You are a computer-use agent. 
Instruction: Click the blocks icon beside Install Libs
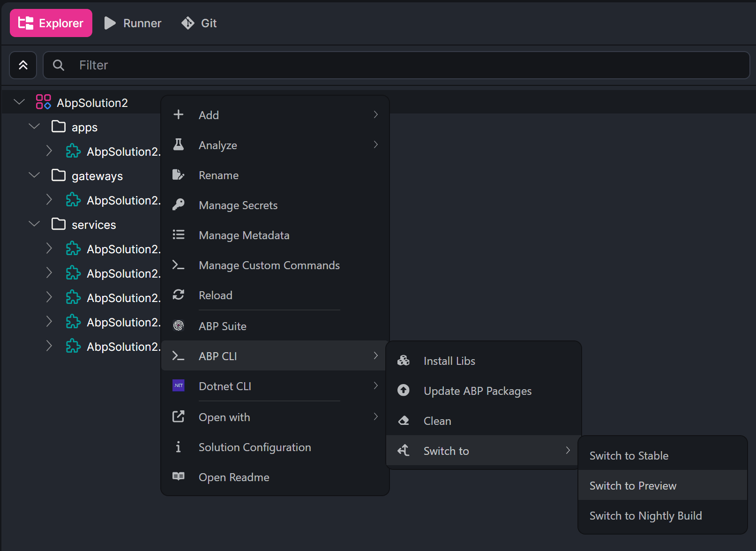404,360
